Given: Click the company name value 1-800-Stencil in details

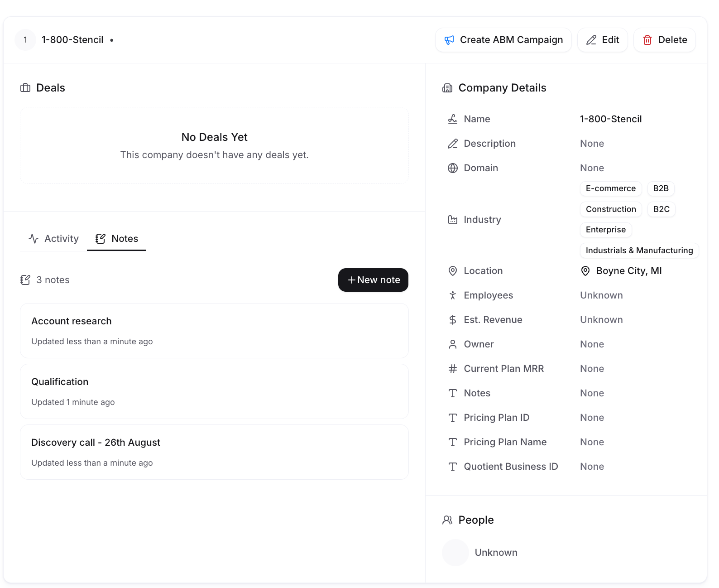Looking at the screenshot, I should point(611,119).
